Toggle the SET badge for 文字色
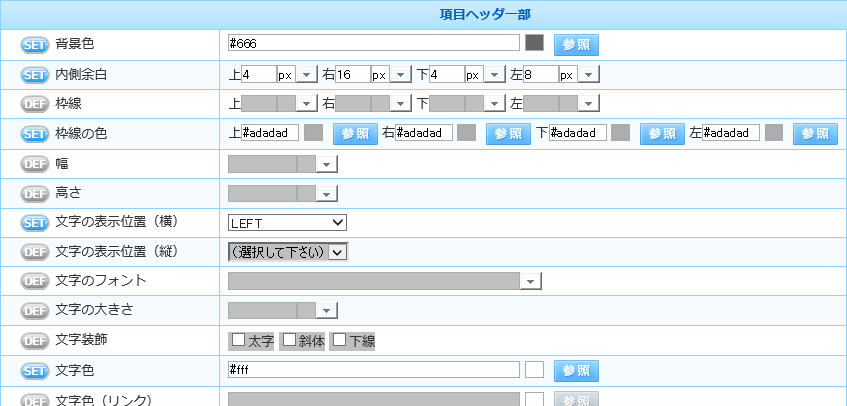The height and width of the screenshot is (406, 847). [x=35, y=371]
